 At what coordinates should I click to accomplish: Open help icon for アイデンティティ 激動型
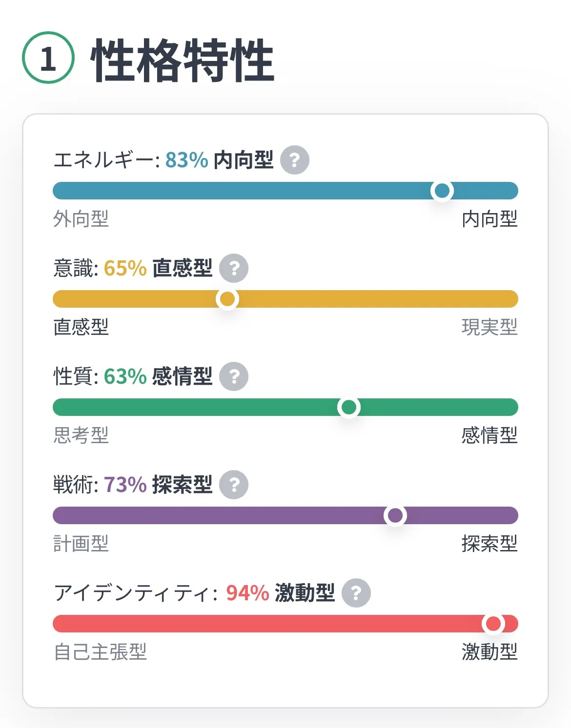pos(356,593)
